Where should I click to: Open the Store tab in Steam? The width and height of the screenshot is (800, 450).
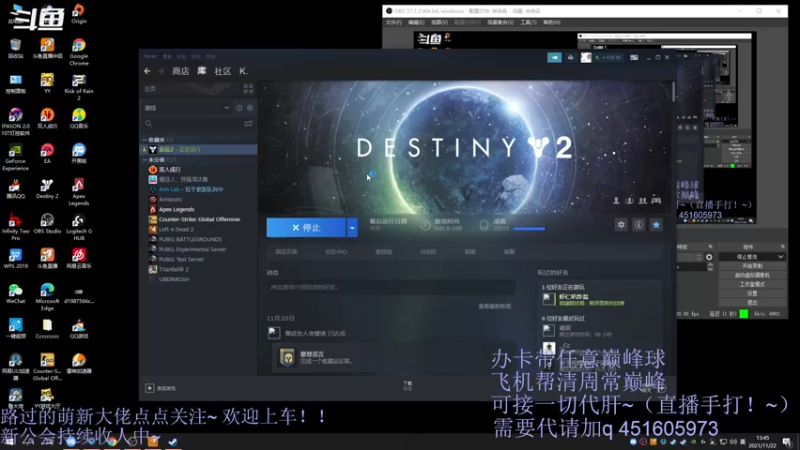[x=181, y=71]
